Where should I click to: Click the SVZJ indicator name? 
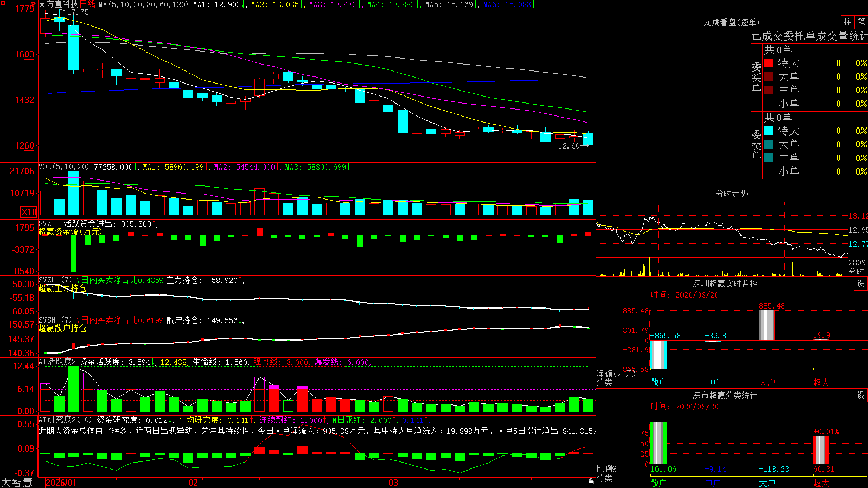(47, 223)
